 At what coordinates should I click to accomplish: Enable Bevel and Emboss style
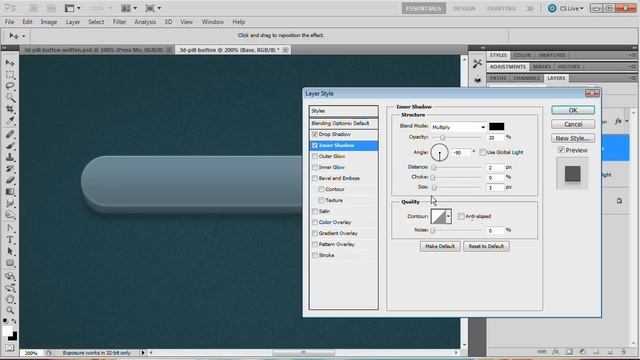[x=315, y=178]
